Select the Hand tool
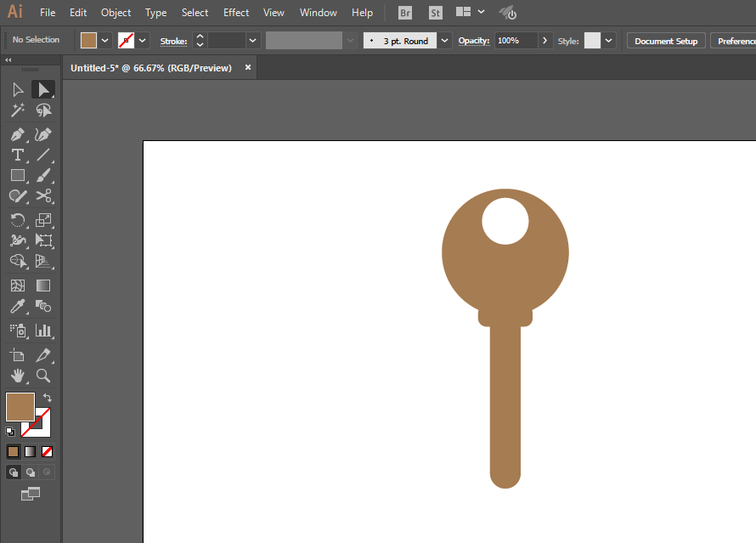 pyautogui.click(x=18, y=376)
